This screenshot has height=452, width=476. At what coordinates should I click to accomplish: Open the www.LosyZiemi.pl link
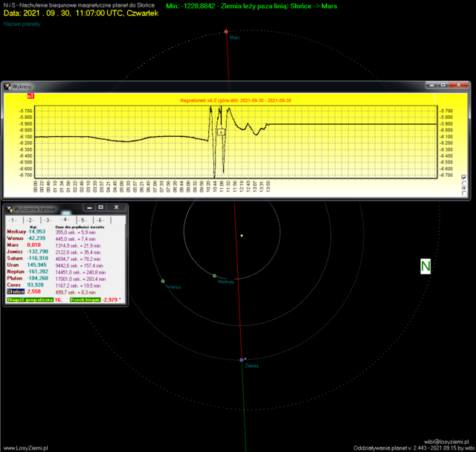(25, 448)
